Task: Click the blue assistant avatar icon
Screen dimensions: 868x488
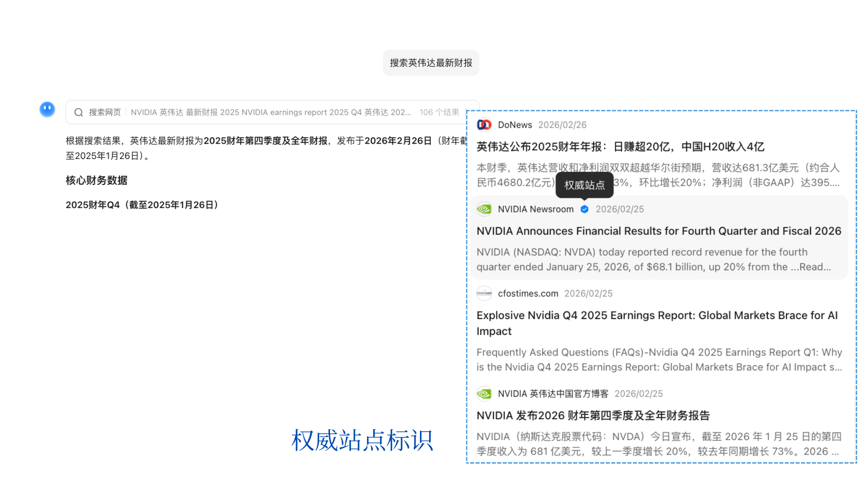Action: coord(47,109)
